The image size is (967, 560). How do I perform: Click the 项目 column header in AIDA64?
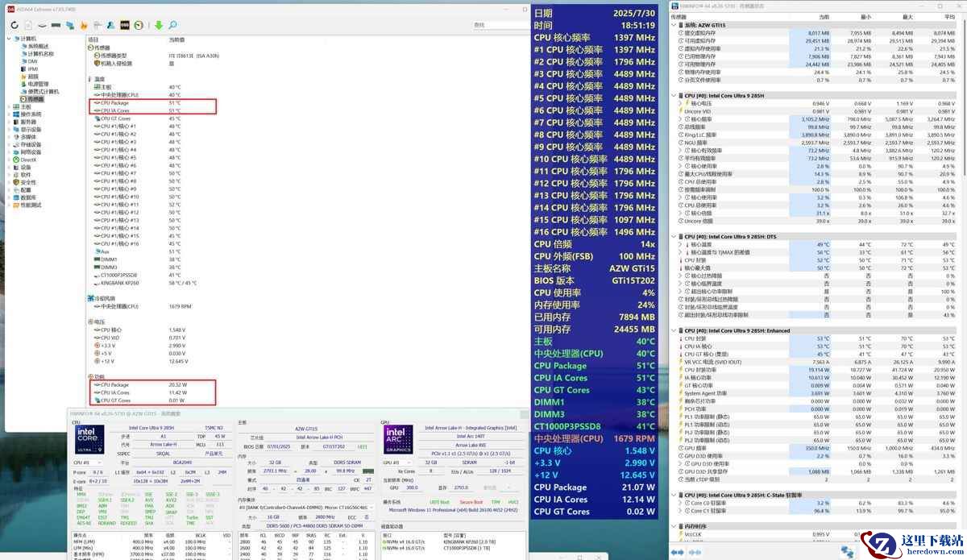click(x=93, y=39)
